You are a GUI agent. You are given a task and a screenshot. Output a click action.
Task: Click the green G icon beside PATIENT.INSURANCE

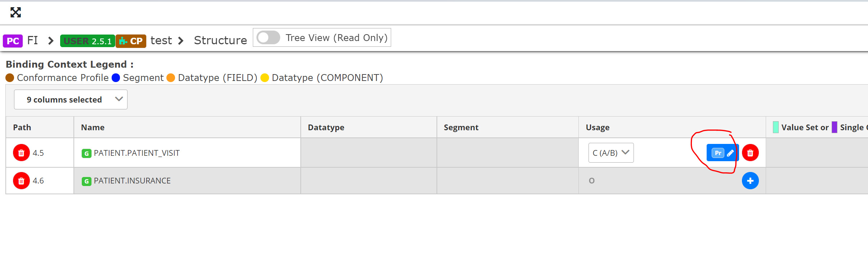[x=86, y=181]
